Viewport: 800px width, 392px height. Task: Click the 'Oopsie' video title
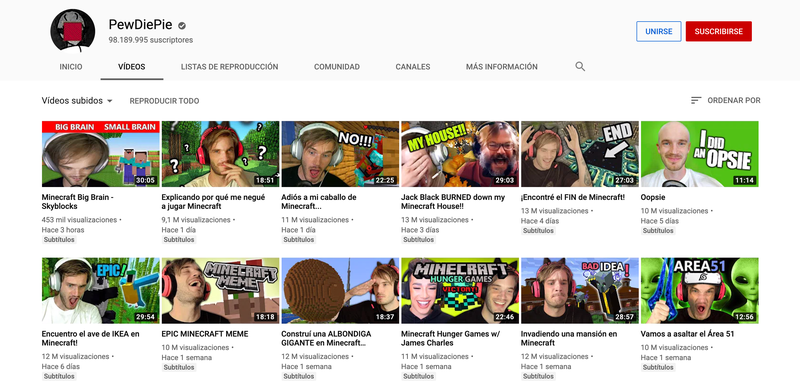point(653,197)
